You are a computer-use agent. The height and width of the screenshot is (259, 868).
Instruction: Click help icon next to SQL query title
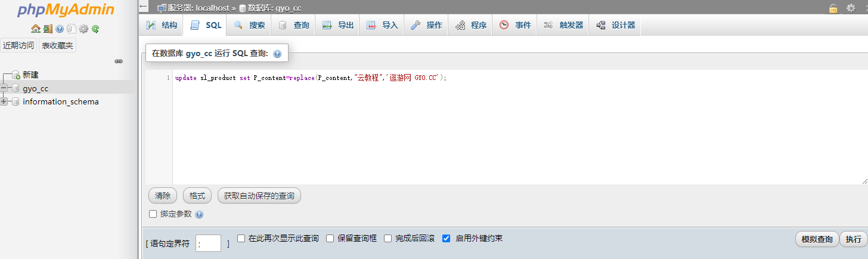click(x=277, y=54)
